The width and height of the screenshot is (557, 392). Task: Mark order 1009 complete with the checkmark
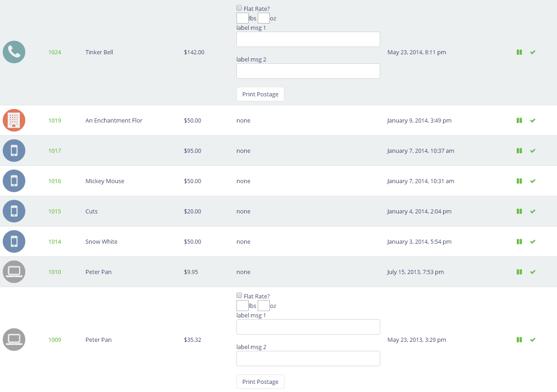pyautogui.click(x=533, y=340)
